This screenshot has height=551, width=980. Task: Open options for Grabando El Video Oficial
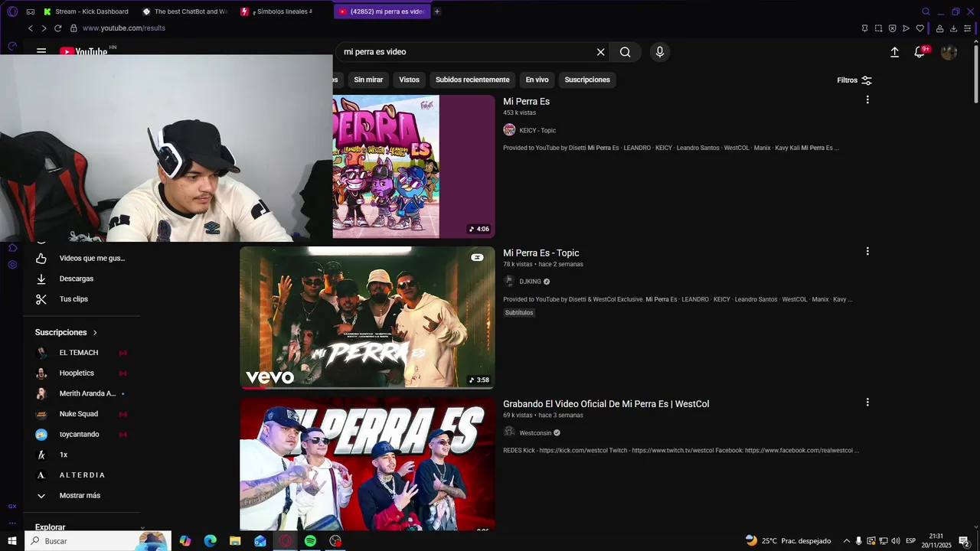[x=867, y=402]
